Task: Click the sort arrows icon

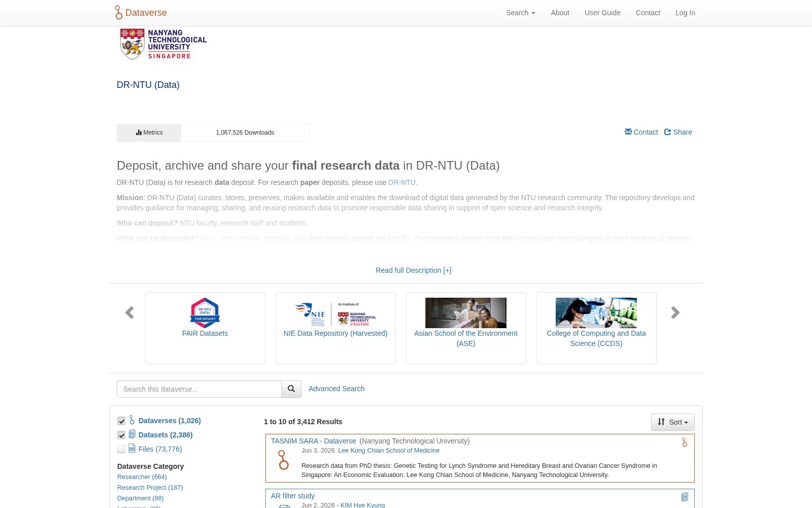Action: pyautogui.click(x=661, y=422)
